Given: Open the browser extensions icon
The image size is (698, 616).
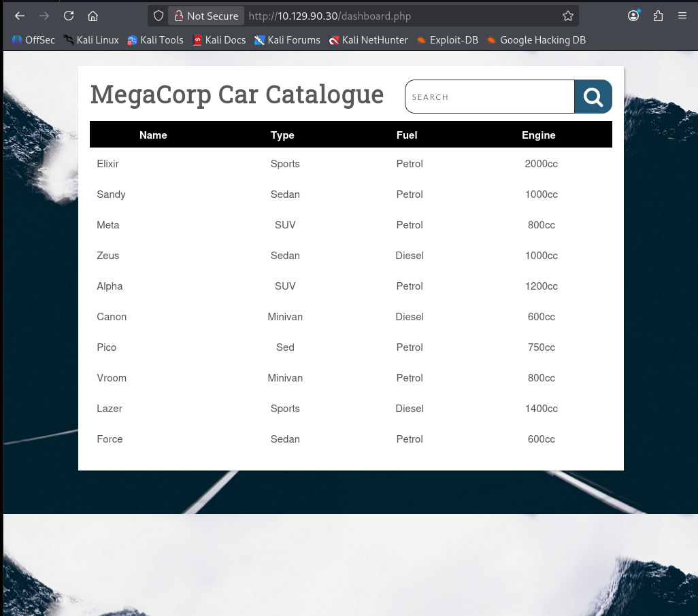Looking at the screenshot, I should pos(658,16).
